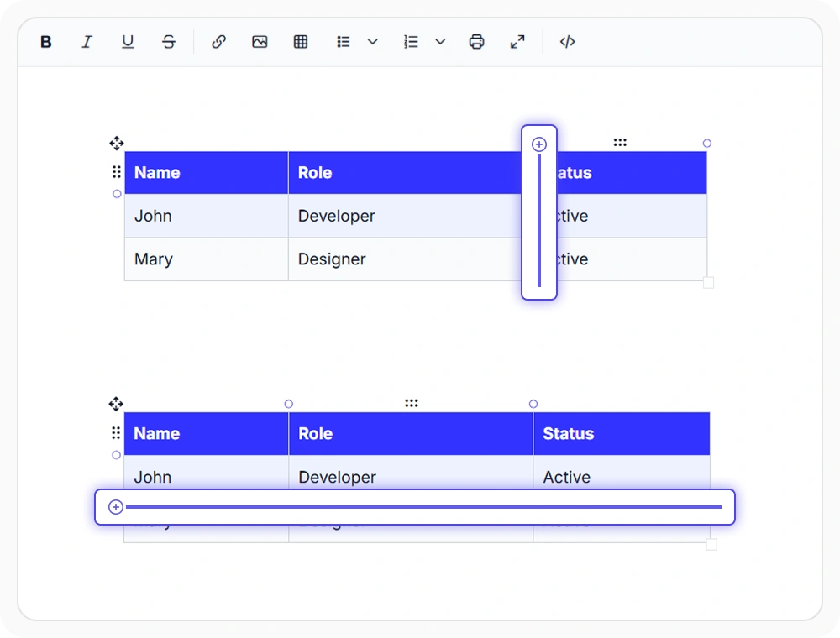The width and height of the screenshot is (840, 638).
Task: Click Mary cell in top table
Action: pyautogui.click(x=207, y=259)
